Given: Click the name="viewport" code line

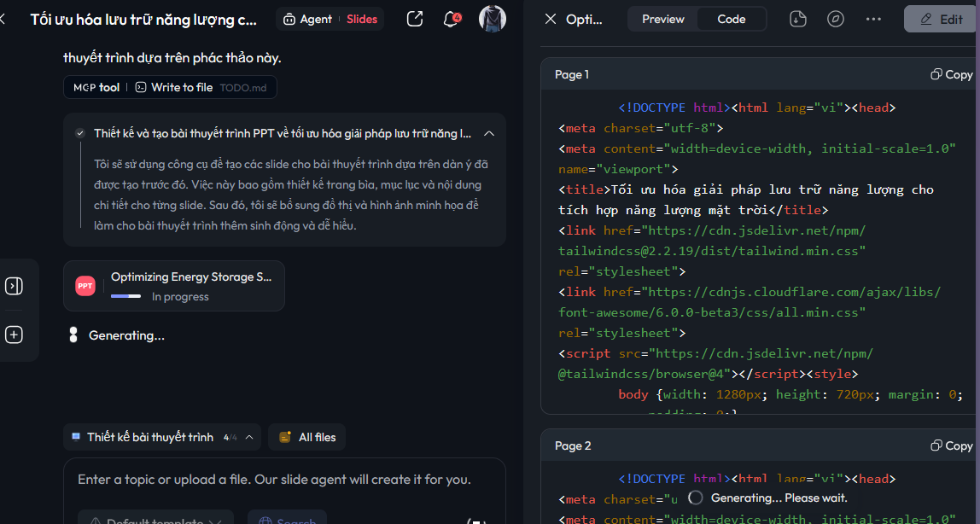Looking at the screenshot, I should [x=618, y=169].
